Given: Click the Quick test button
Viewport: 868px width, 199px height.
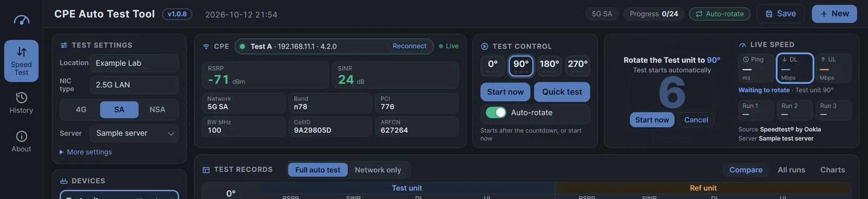Looking at the screenshot, I should tap(562, 92).
